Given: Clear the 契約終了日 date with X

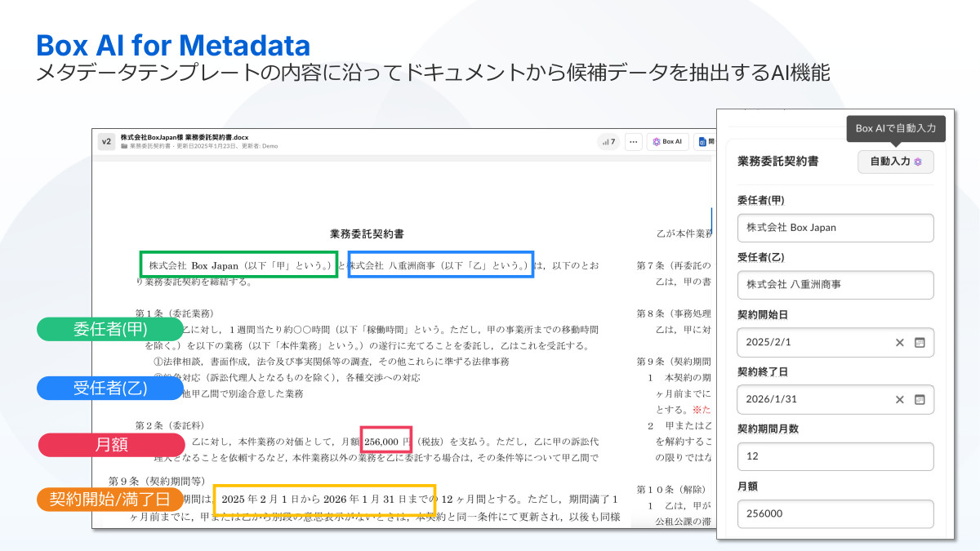Looking at the screenshot, I should click(x=900, y=400).
